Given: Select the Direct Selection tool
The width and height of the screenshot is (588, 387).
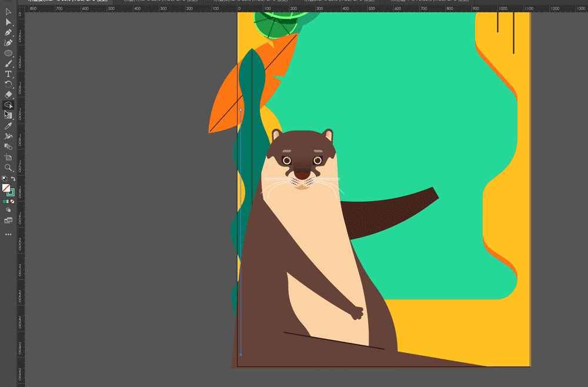Looking at the screenshot, I should (8, 22).
